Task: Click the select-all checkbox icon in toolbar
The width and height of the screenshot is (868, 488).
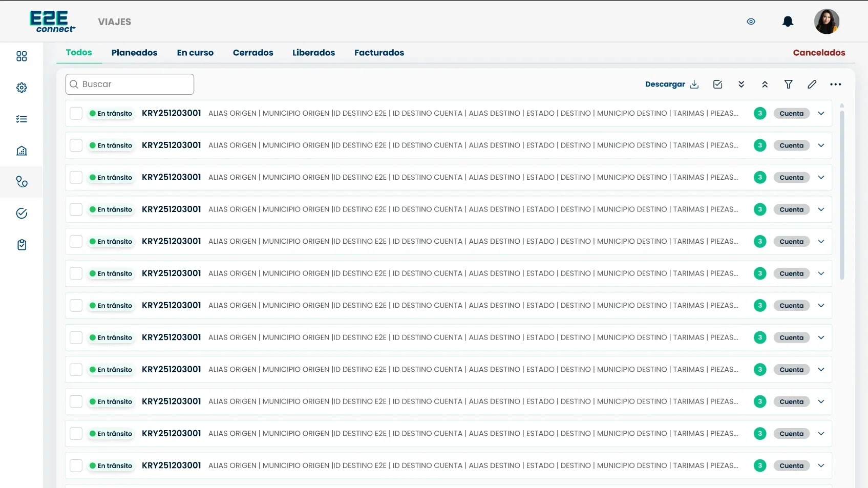Action: (x=718, y=84)
